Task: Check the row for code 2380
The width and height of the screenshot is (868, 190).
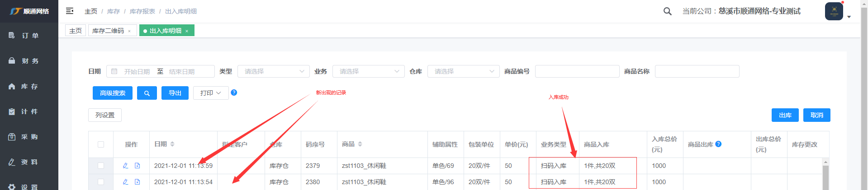Action: [101, 182]
